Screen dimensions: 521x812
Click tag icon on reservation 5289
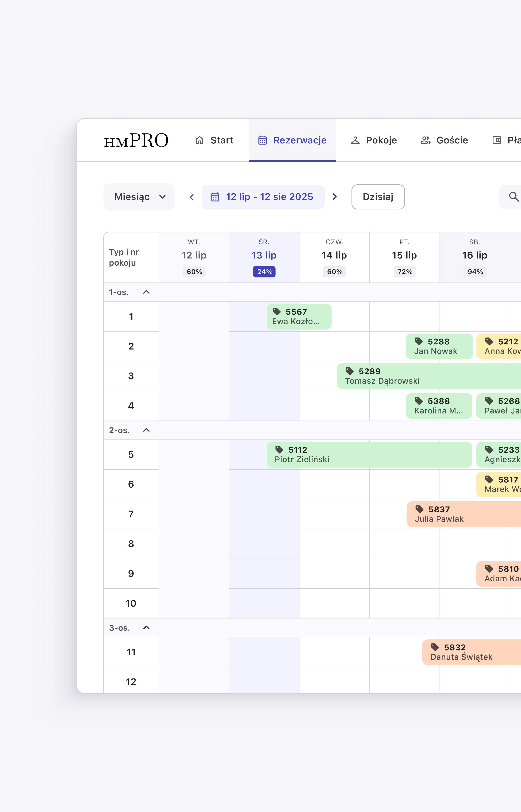[350, 371]
